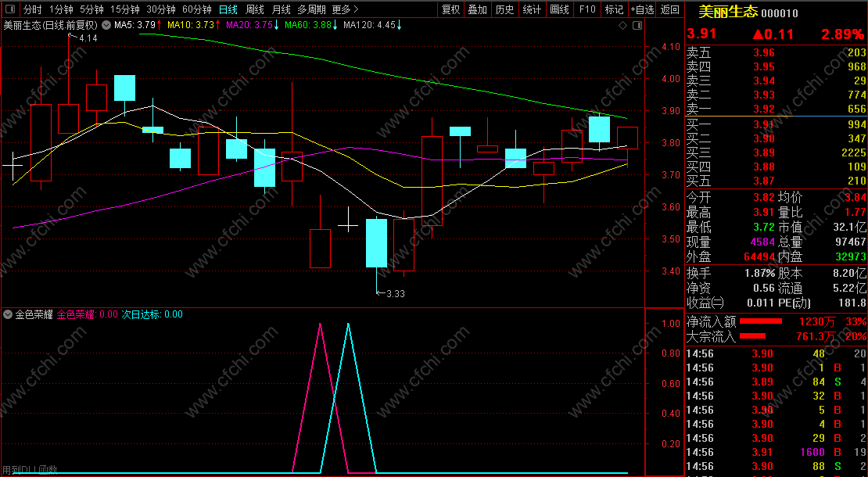Click the 最高 value 3.91
Image resolution: width=868 pixels, height=477 pixels.
pyautogui.click(x=764, y=213)
